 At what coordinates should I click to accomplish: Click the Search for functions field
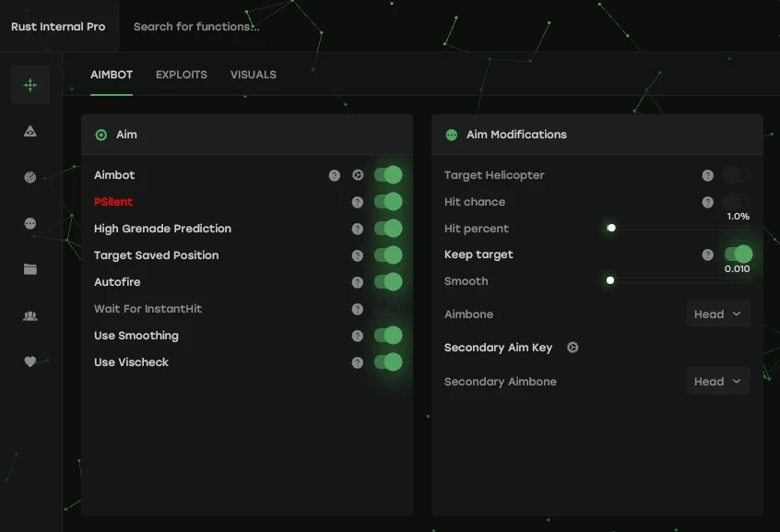pyautogui.click(x=196, y=27)
